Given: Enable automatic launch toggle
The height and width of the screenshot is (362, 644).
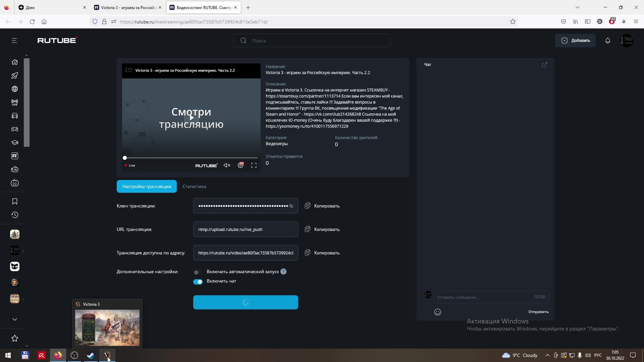Looking at the screenshot, I should pos(198,272).
